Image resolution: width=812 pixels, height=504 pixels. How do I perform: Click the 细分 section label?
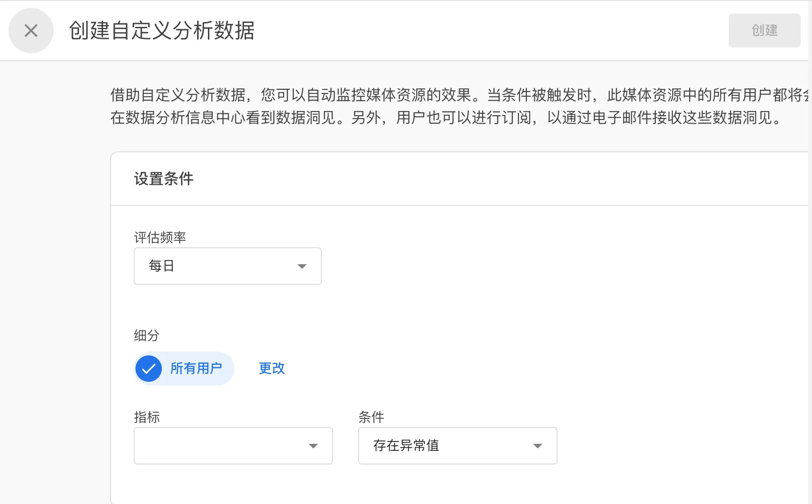(x=147, y=335)
